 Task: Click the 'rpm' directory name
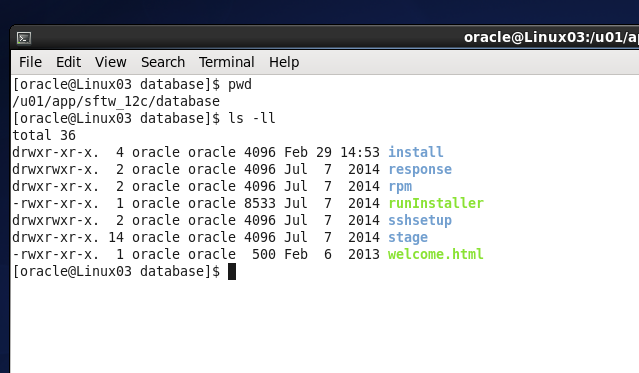pyautogui.click(x=400, y=186)
